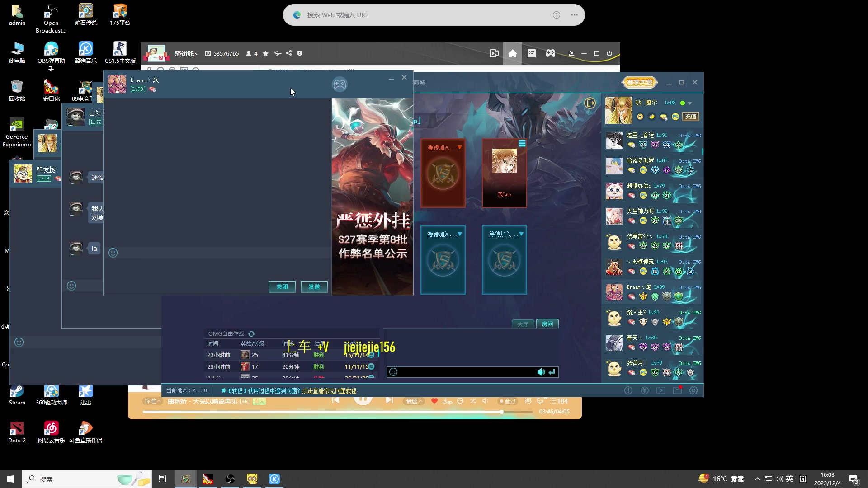The width and height of the screenshot is (868, 488).
Task: Click the player list scrollbar
Action: coord(702,151)
